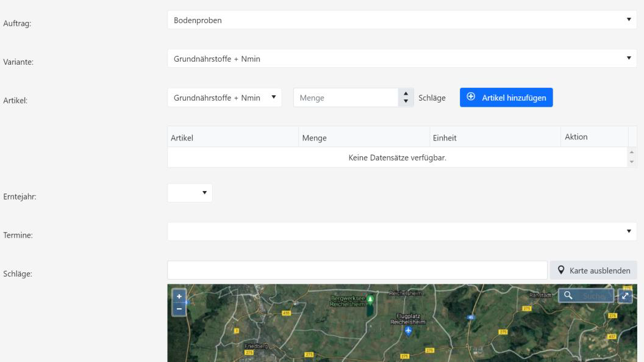Click into the Menge input field
The width and height of the screenshot is (644, 362).
pos(345,98)
